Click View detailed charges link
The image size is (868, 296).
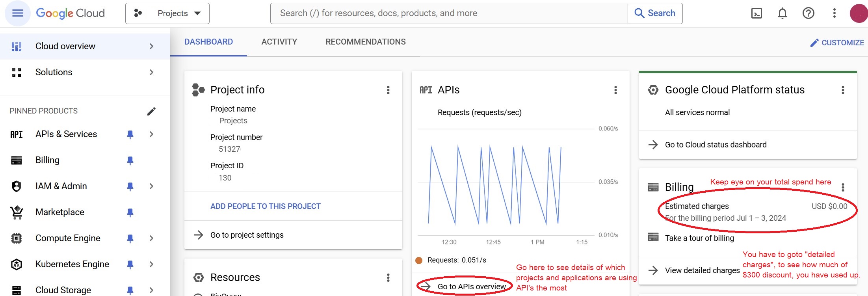pyautogui.click(x=702, y=270)
